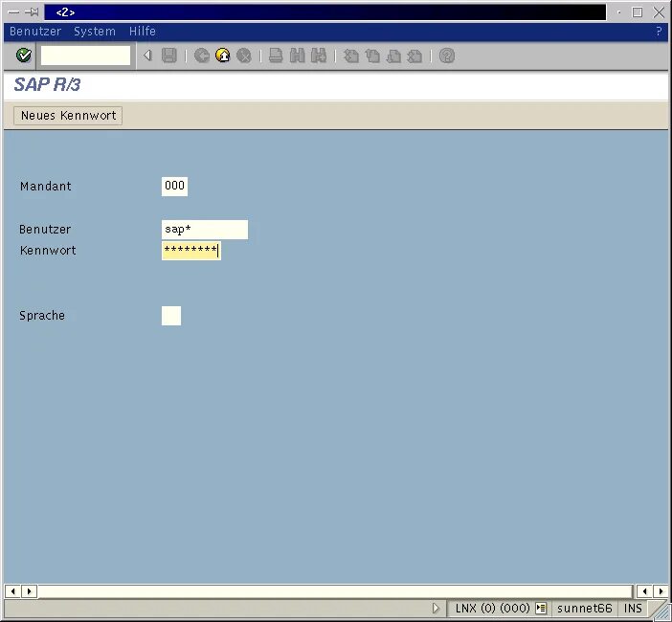The height and width of the screenshot is (622, 672).
Task: Click the Last Page icon
Action: pyautogui.click(x=414, y=56)
